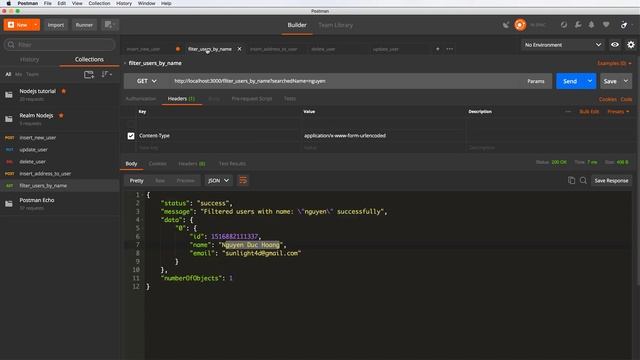This screenshot has height=360, width=640.
Task: Open the GET method dropdown
Action: click(x=147, y=81)
